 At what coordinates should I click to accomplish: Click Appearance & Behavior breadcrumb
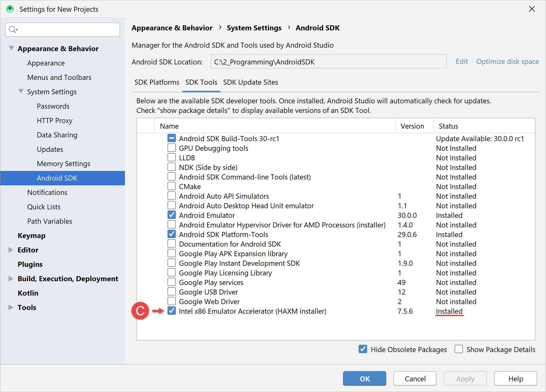172,28
